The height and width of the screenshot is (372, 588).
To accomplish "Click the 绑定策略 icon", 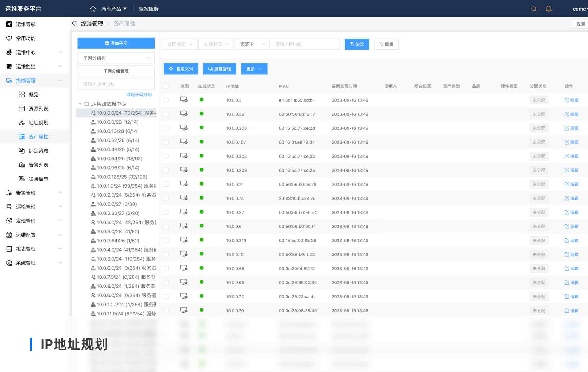I will pyautogui.click(x=21, y=150).
